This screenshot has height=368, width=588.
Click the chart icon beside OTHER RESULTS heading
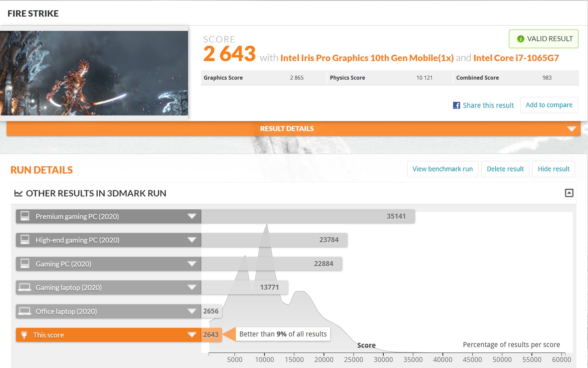click(18, 193)
